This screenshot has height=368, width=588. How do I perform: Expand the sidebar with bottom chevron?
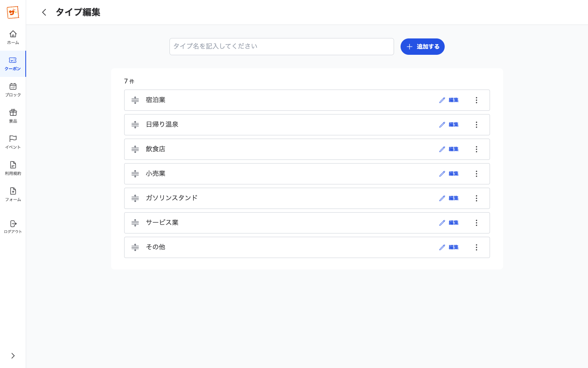pyautogui.click(x=13, y=356)
